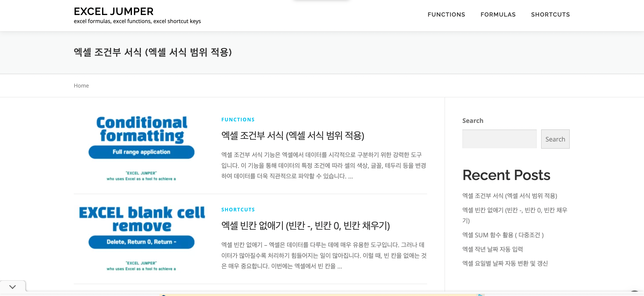The height and width of the screenshot is (296, 644).
Task: Open recent post 엑셀 요일별 날짜 자동 변환 및 갱신
Action: (505, 263)
